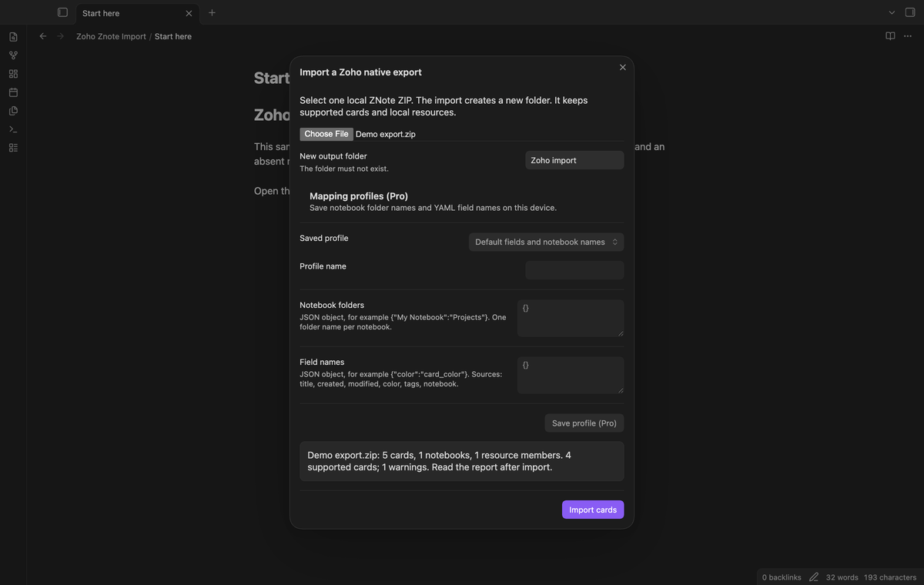Click Zoho Znote Import breadcrumb
The height and width of the screenshot is (585, 924).
tap(111, 36)
